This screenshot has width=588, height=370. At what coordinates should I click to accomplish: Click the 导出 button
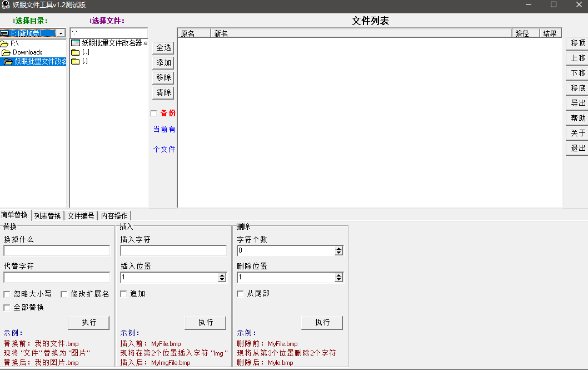tap(577, 103)
